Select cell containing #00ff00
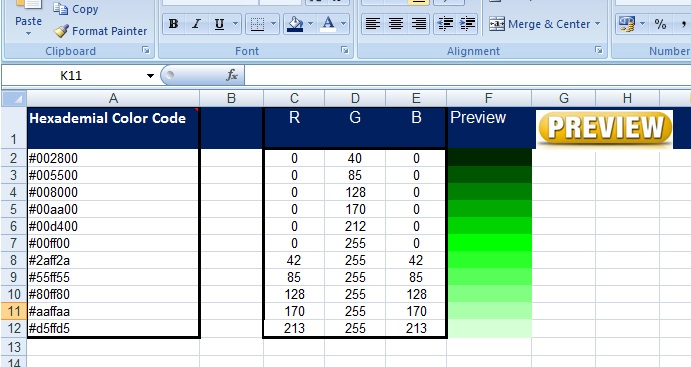The height and width of the screenshot is (367, 691). (x=113, y=243)
